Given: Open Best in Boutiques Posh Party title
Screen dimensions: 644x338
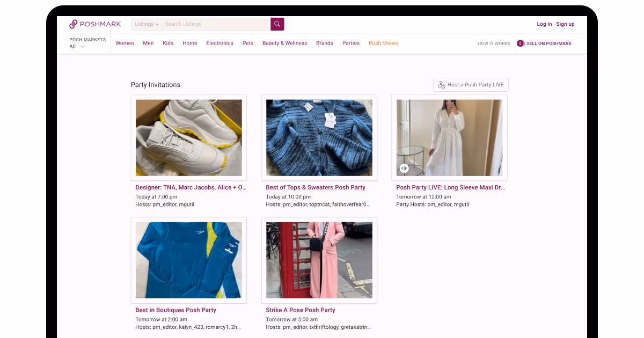Looking at the screenshot, I should coord(176,310).
